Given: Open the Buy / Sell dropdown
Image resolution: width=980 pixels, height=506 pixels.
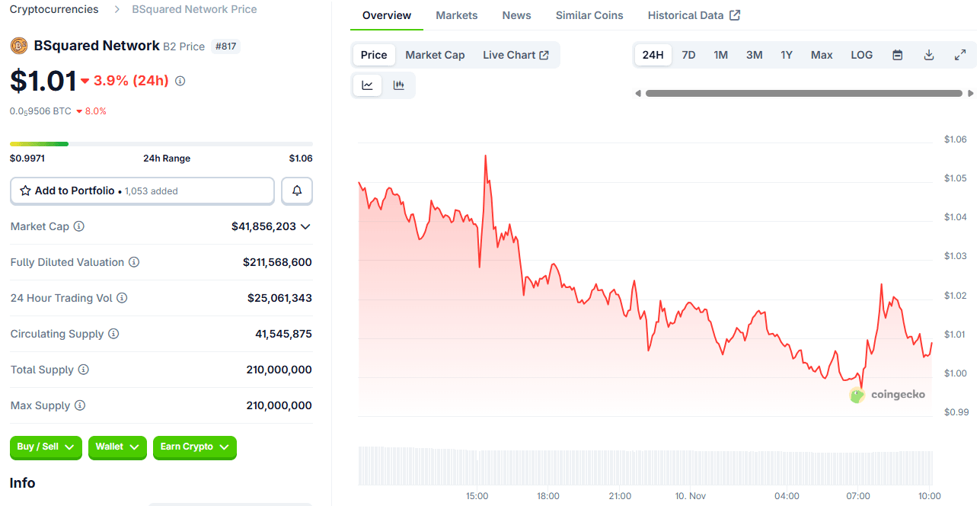Looking at the screenshot, I should (46, 447).
